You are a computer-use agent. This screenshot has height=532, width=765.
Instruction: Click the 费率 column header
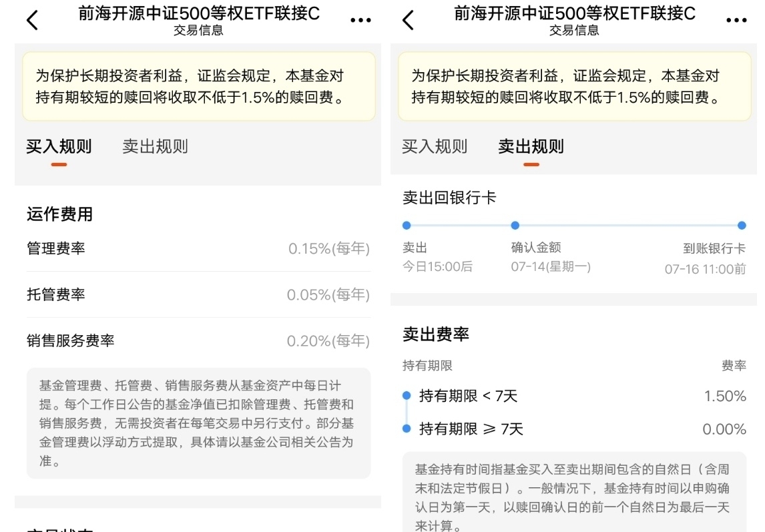(734, 366)
